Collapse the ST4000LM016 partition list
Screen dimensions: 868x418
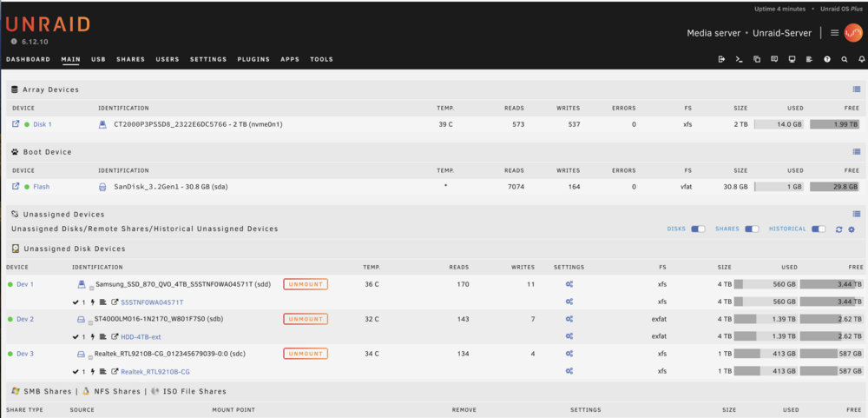click(91, 322)
